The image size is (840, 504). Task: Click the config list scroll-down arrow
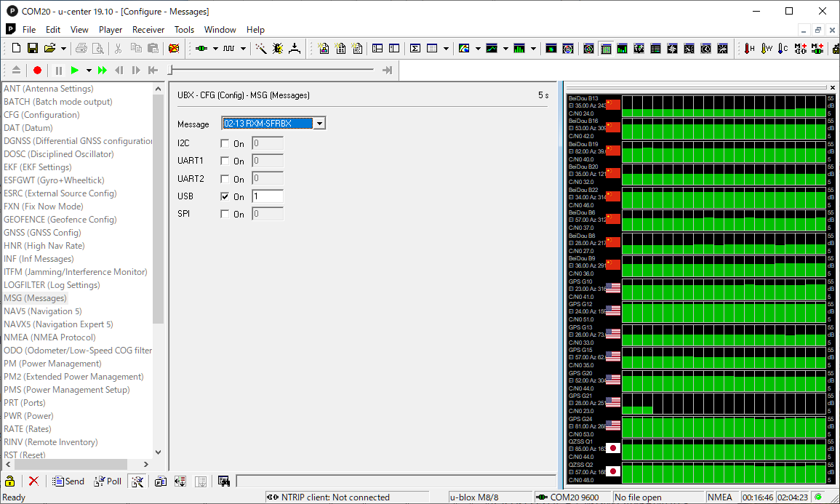158,452
